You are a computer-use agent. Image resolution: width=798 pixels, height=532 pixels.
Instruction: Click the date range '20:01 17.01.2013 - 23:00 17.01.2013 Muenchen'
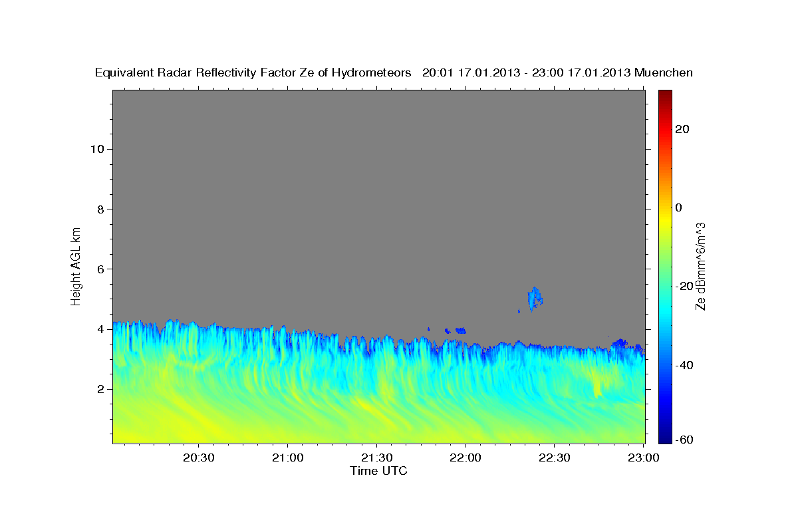pyautogui.click(x=558, y=72)
